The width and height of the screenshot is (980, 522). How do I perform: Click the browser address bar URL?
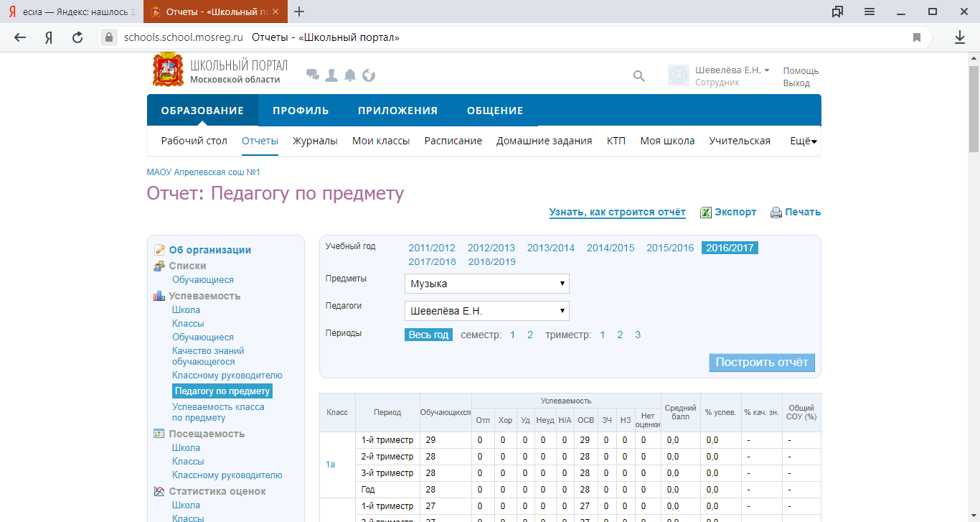click(184, 37)
